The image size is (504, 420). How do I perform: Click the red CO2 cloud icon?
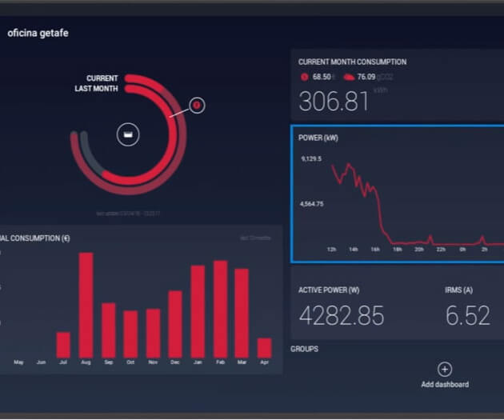click(x=348, y=77)
